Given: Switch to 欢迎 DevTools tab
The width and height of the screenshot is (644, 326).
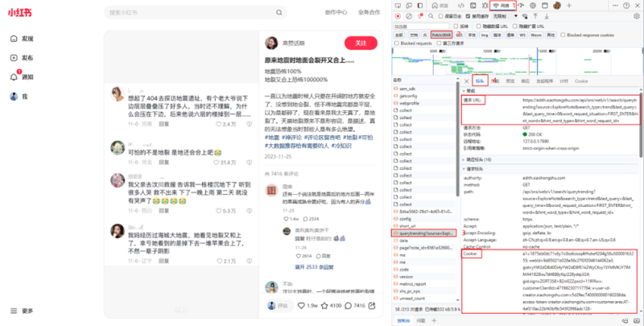Looking at the screenshot, I should click(x=440, y=6).
